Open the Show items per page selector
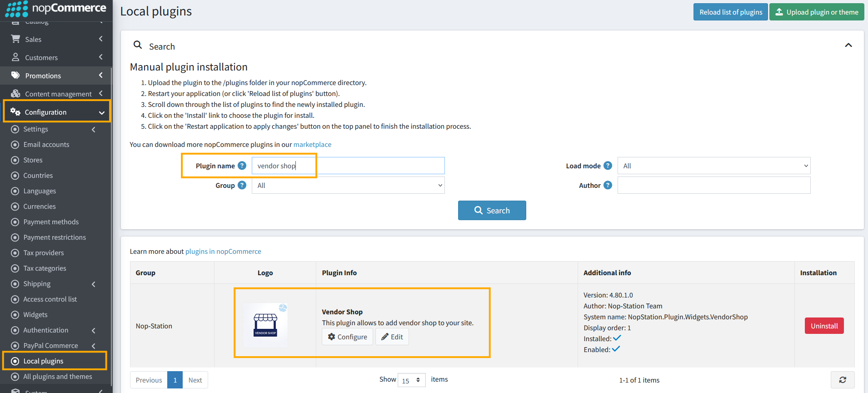 (x=411, y=380)
